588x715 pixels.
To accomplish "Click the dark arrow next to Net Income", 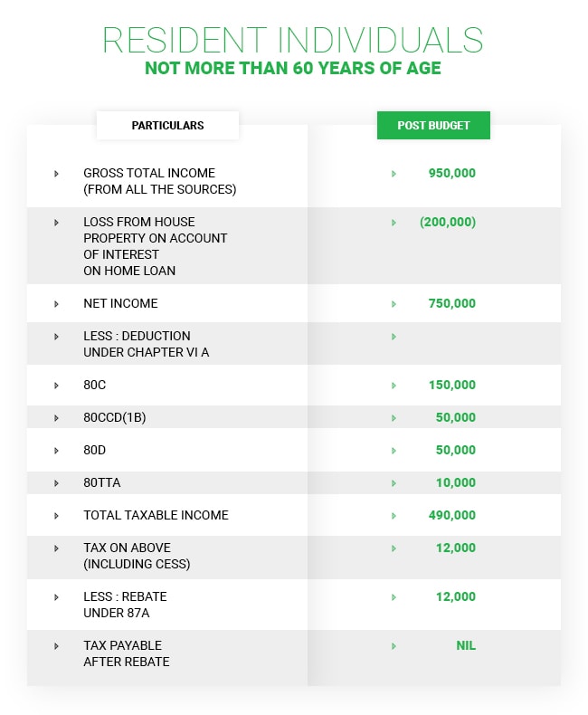I will 56,304.
